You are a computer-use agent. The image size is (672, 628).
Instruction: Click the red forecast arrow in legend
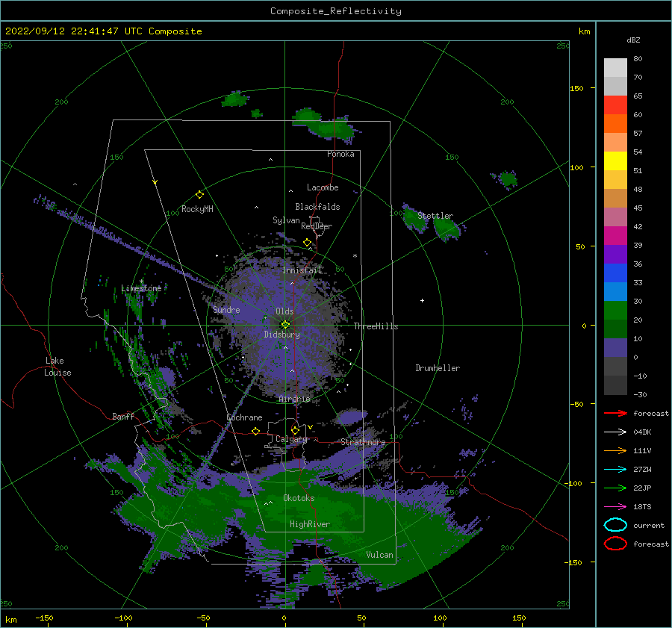615,413
